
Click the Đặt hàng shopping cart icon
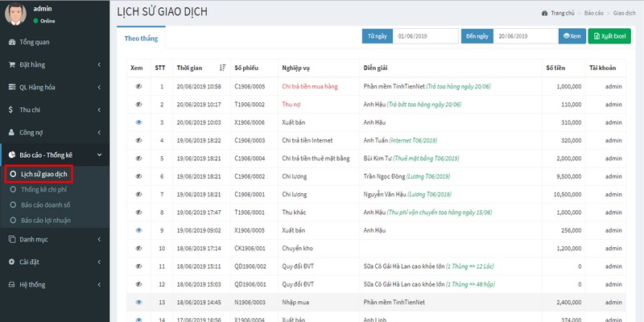(x=11, y=64)
